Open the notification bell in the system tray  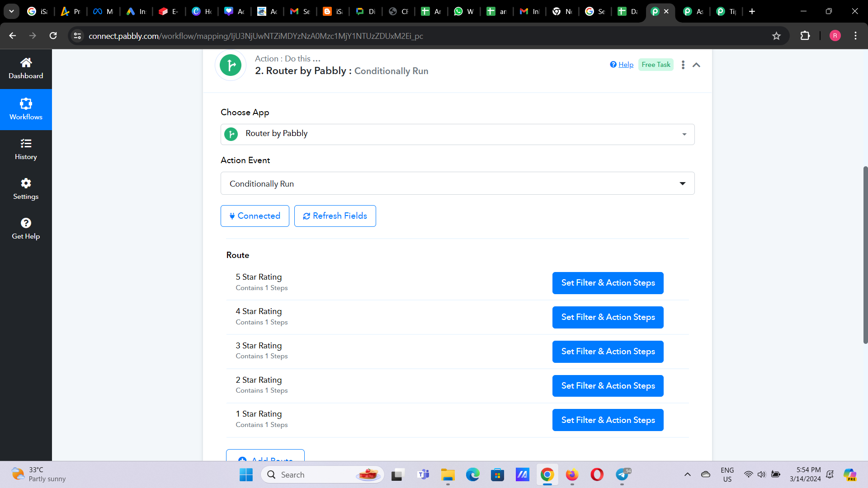point(830,474)
